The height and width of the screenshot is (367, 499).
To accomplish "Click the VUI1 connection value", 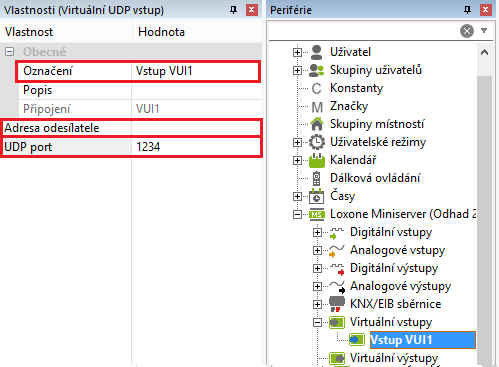I will point(147,109).
